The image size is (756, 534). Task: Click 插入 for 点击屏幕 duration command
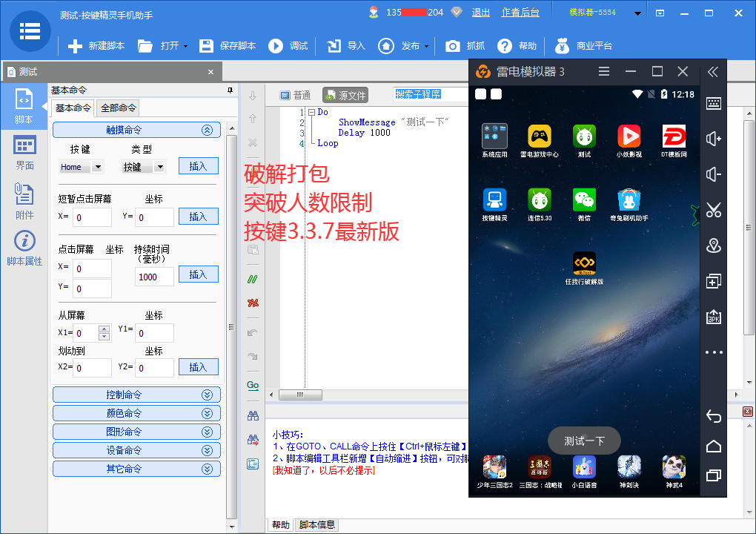[198, 274]
